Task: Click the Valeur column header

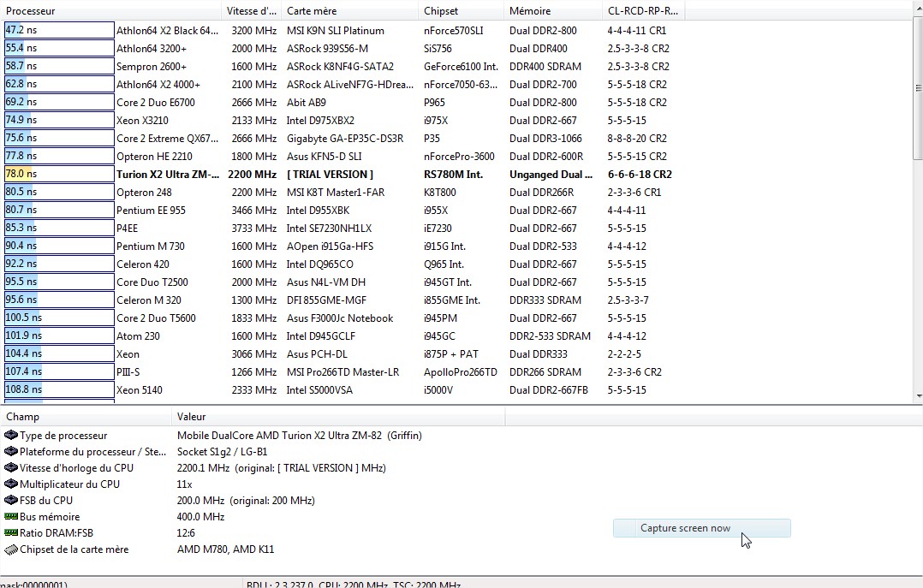Action: pos(338,417)
